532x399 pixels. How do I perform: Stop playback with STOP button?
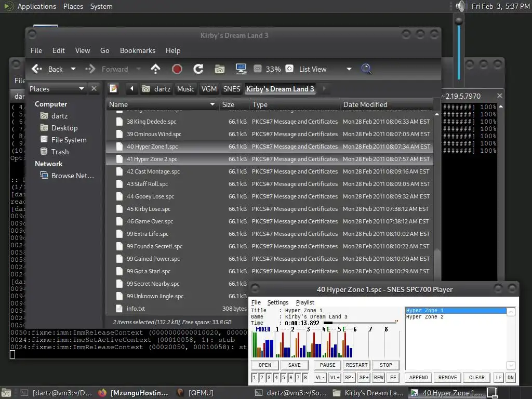[386, 365]
